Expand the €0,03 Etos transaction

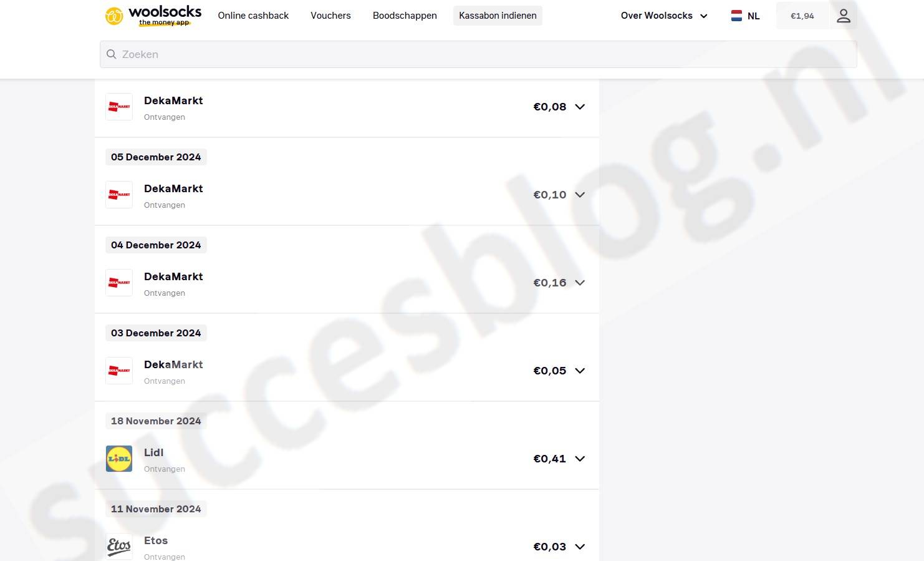click(x=580, y=547)
